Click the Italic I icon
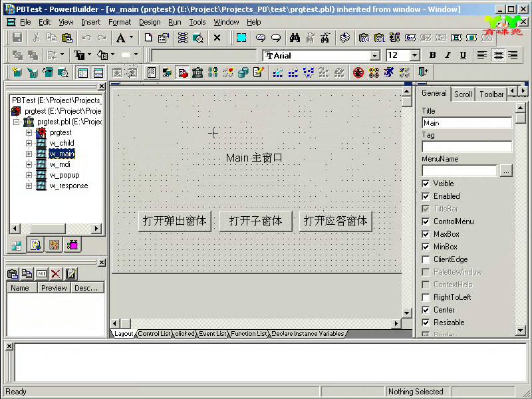 [448, 55]
